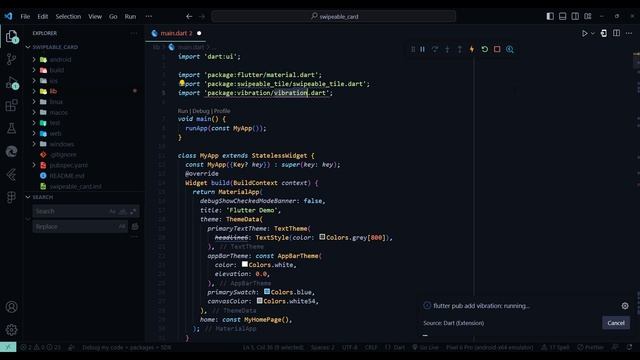The width and height of the screenshot is (640, 360).
Task: Expand the windows folder
Action: click(62, 144)
